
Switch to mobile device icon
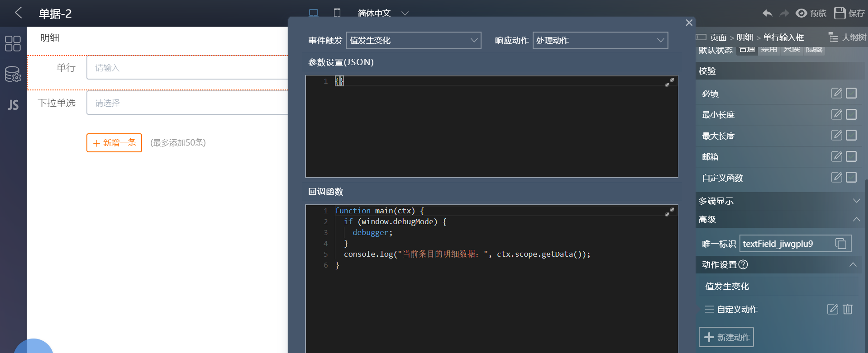[x=337, y=13]
